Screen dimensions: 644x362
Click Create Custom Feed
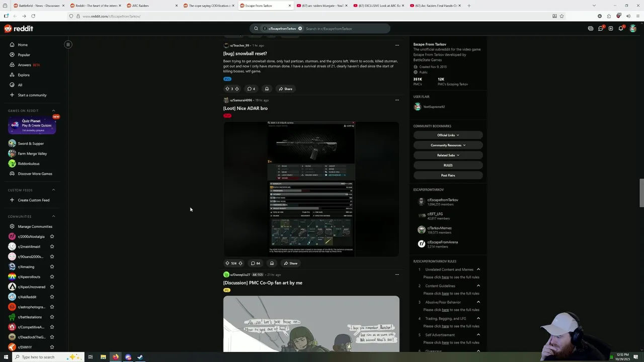[33, 200]
